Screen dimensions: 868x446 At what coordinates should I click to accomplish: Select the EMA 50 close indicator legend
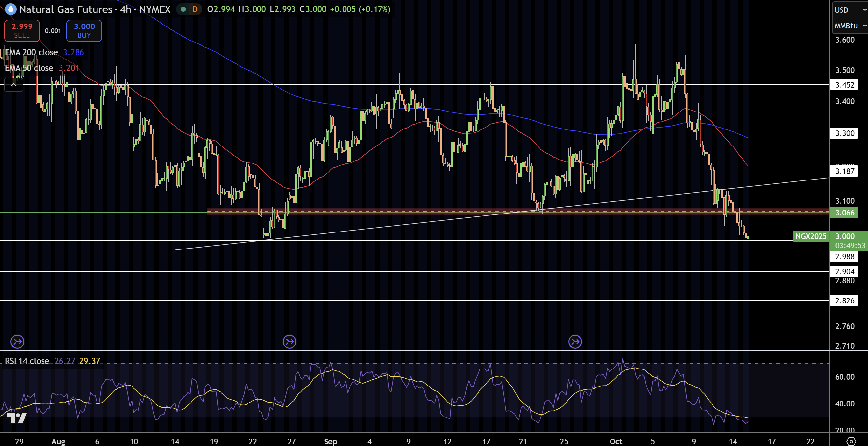(29, 68)
